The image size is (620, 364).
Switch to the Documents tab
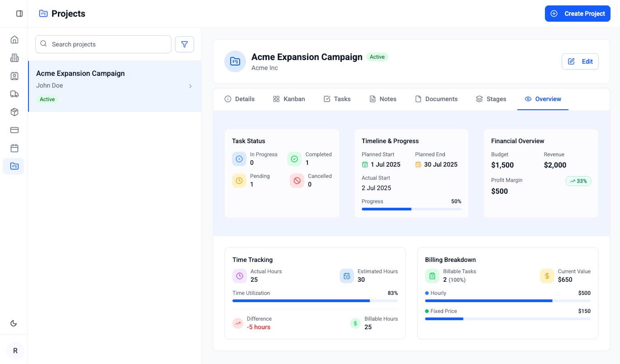point(436,99)
